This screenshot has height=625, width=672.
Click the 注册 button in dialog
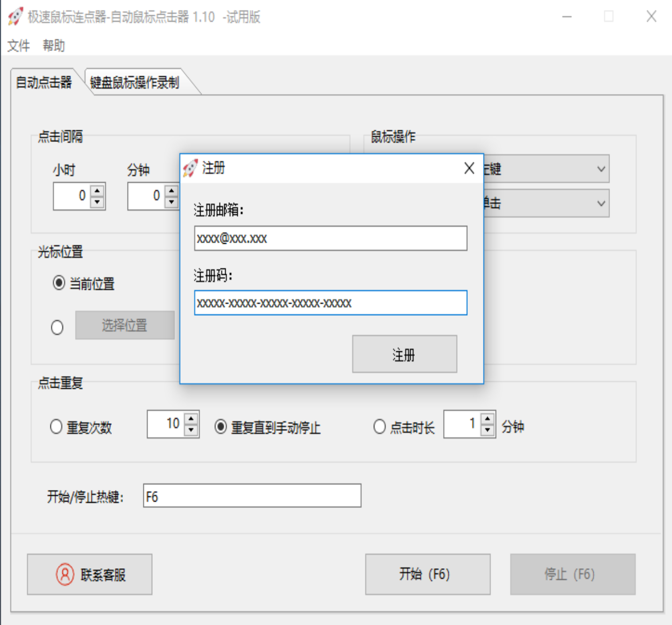point(404,354)
